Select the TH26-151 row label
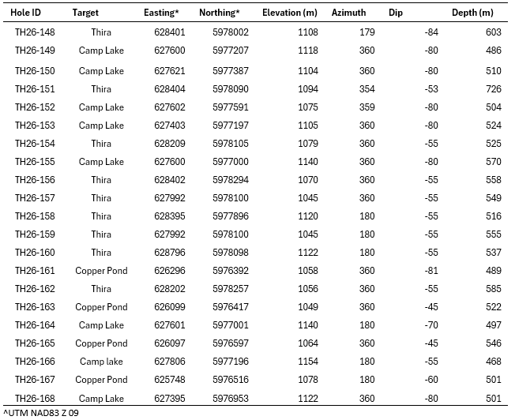 tap(35, 89)
